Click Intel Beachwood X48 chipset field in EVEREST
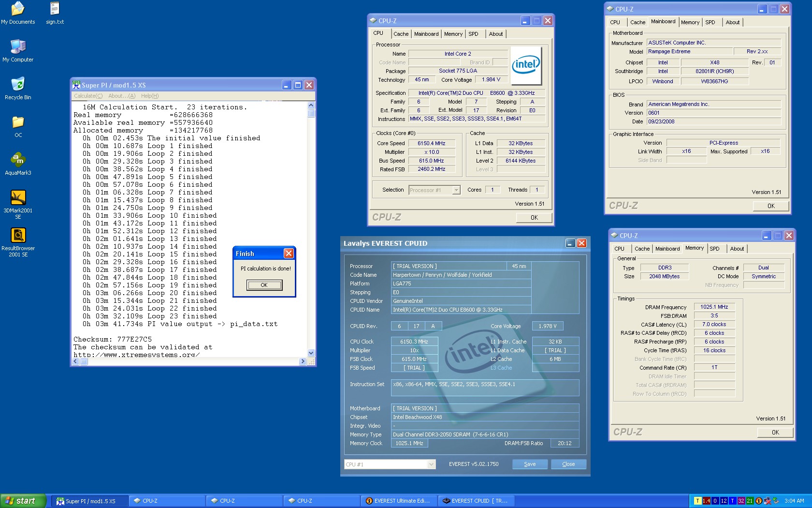Screen dimensions: 812x508 [485, 417]
